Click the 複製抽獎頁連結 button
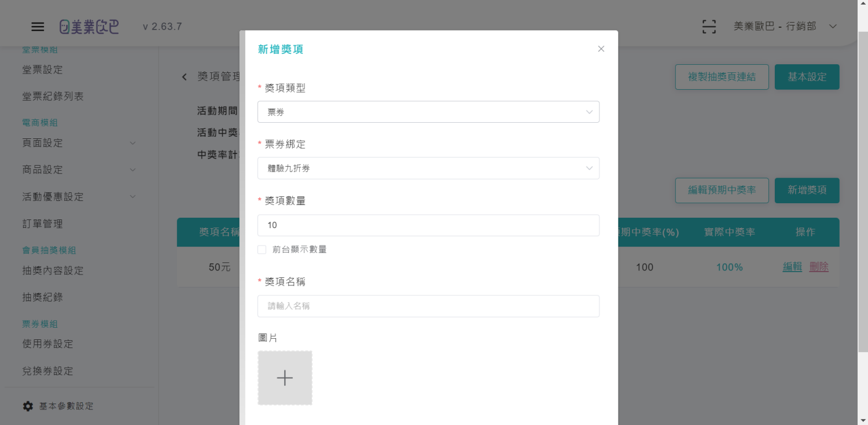This screenshot has height=425, width=868. coord(722,77)
